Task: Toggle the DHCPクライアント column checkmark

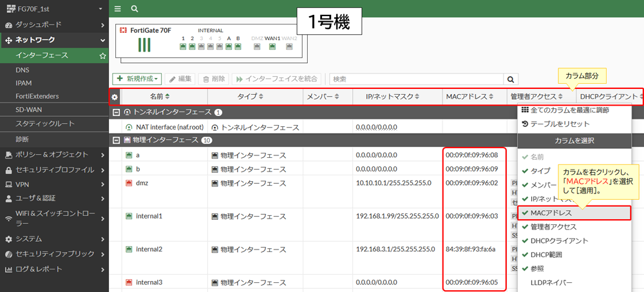Action: tap(524, 241)
